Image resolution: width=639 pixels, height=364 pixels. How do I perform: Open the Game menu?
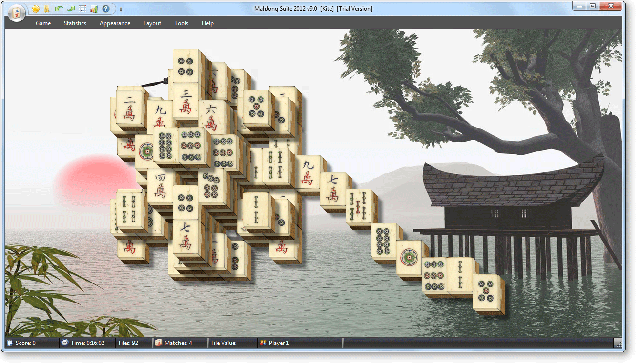(x=43, y=23)
